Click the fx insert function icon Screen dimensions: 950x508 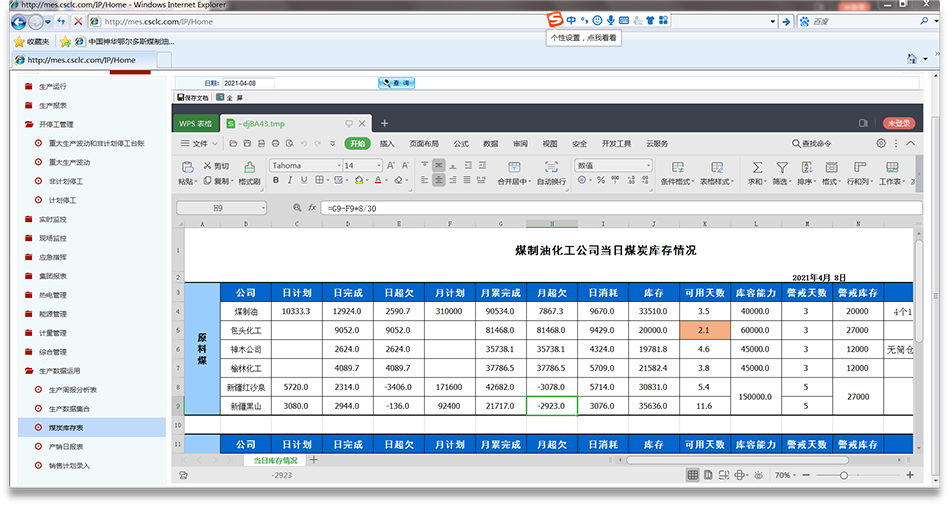pos(312,208)
